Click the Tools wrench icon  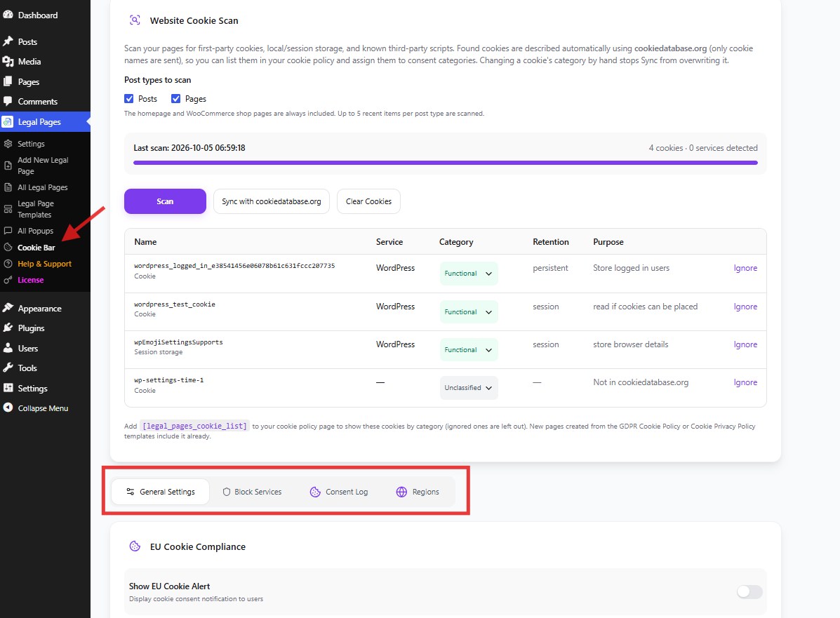[8, 368]
